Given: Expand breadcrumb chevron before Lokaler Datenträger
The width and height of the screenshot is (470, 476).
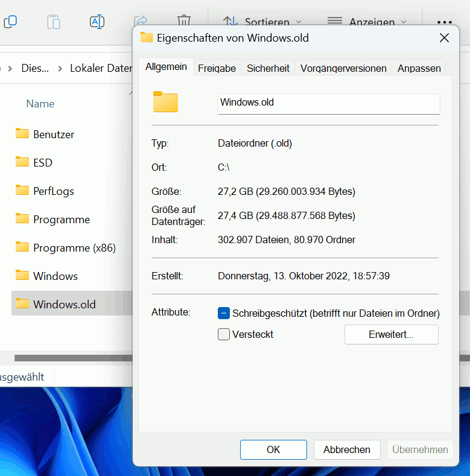Looking at the screenshot, I should pyautogui.click(x=60, y=68).
